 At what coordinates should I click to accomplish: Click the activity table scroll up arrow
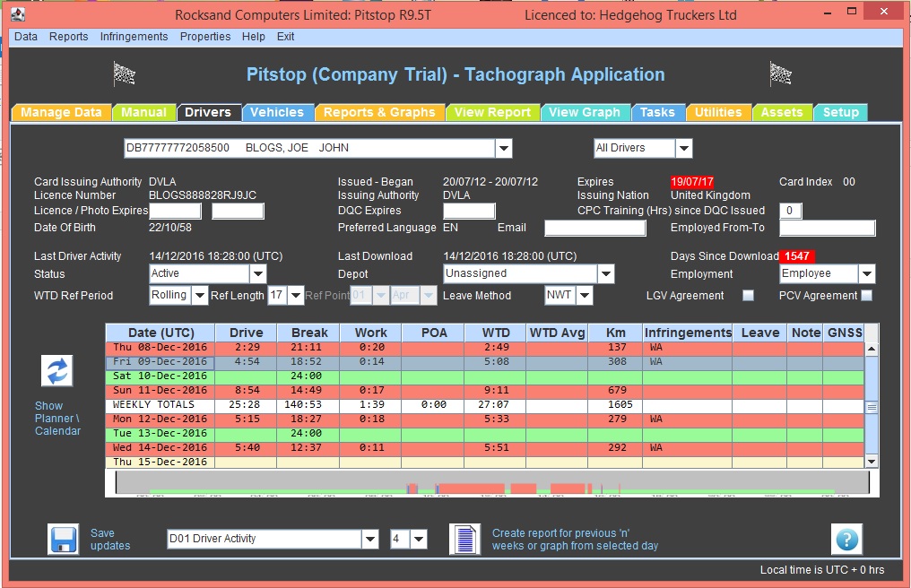871,349
